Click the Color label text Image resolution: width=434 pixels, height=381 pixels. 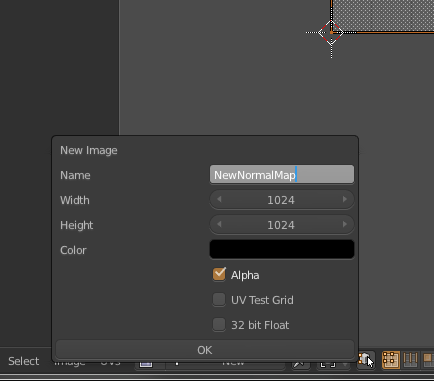click(x=73, y=250)
